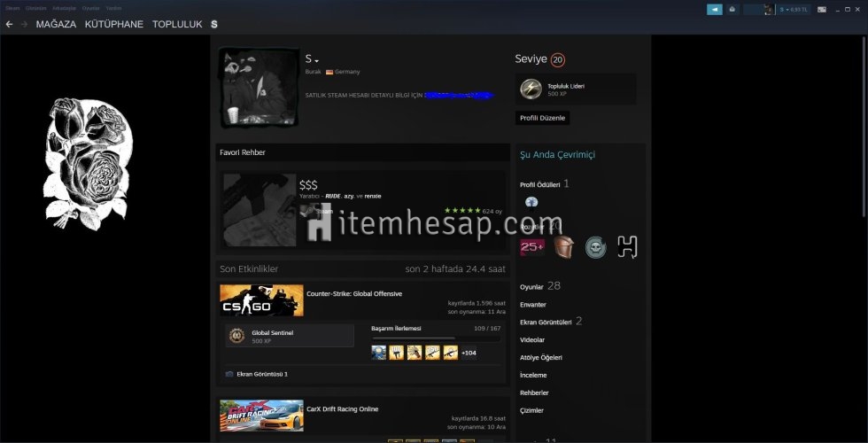The height and width of the screenshot is (443, 868).
Task: Open the inbox notifications icon
Action: [x=732, y=9]
